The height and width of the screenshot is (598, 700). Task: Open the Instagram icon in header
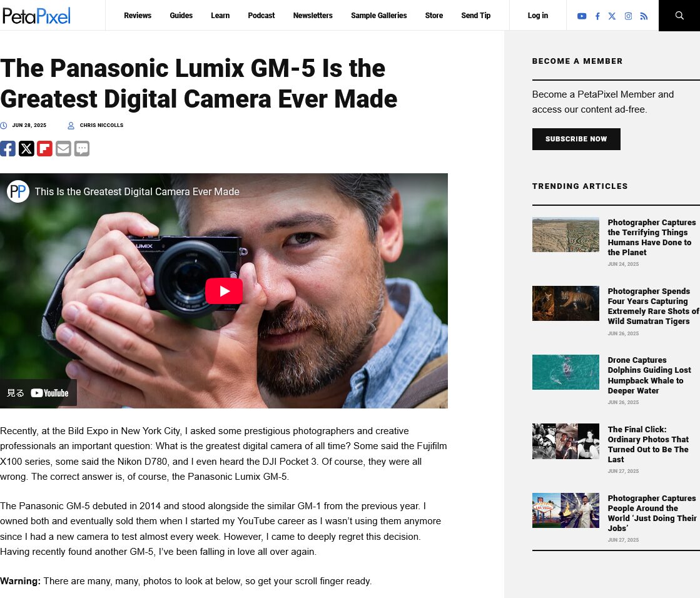pos(628,16)
